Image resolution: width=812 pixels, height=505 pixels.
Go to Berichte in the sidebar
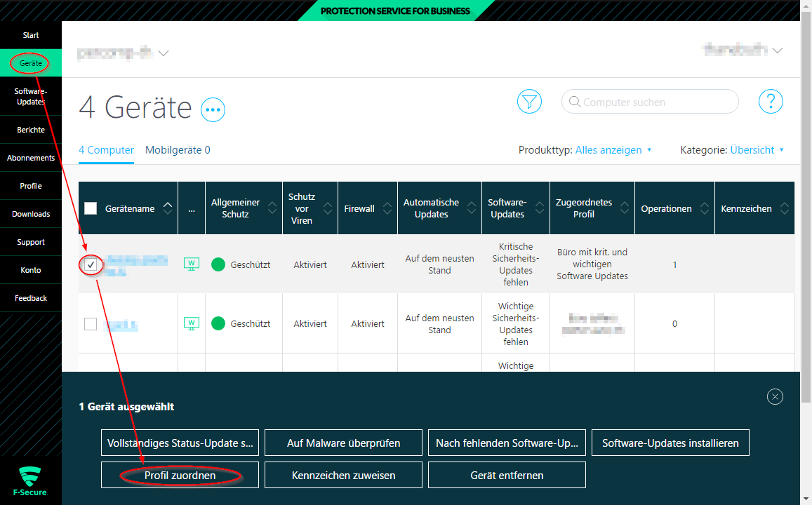31,130
